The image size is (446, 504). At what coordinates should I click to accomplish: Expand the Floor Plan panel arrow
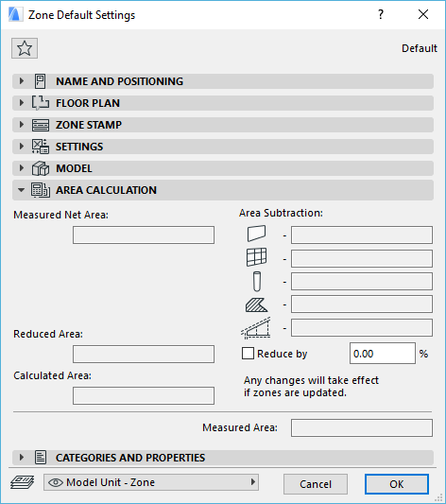click(x=22, y=103)
